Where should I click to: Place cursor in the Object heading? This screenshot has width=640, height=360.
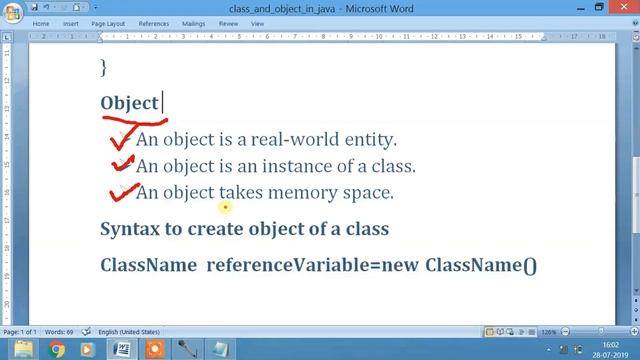coord(129,103)
